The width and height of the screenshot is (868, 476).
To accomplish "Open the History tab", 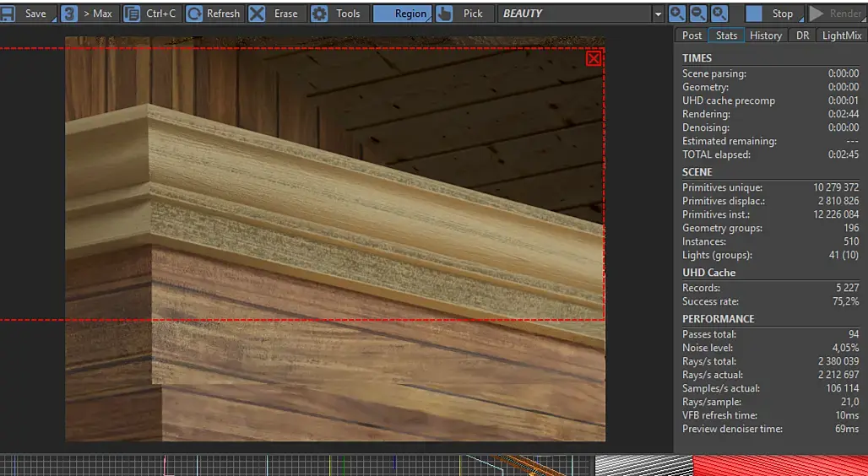I will click(x=766, y=35).
